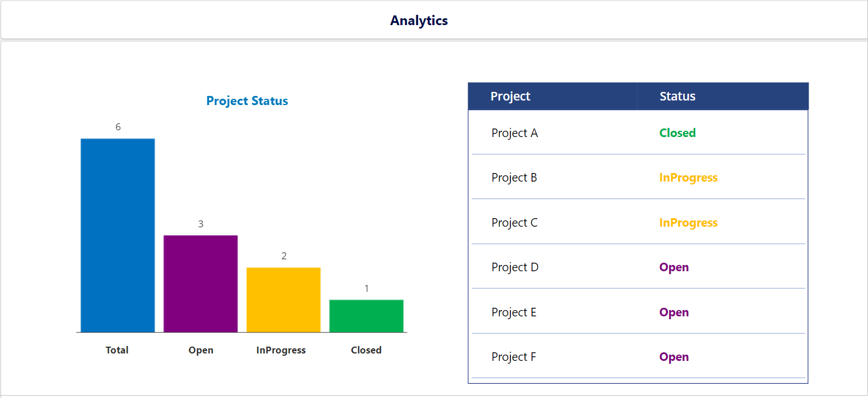Screen dimensions: 868x398
Task: Click the Project D row
Action: [x=515, y=267]
